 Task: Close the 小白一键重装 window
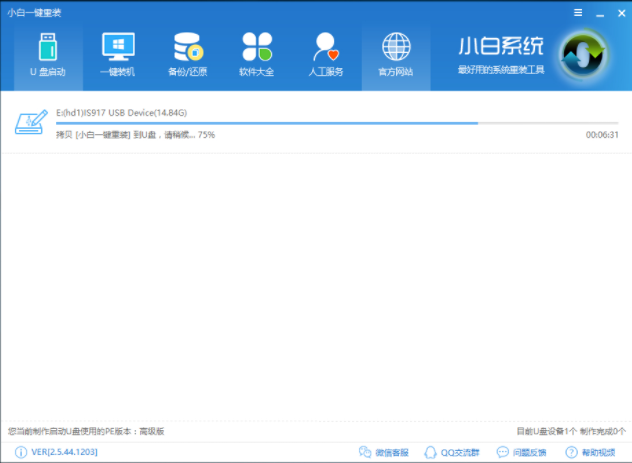(x=617, y=12)
